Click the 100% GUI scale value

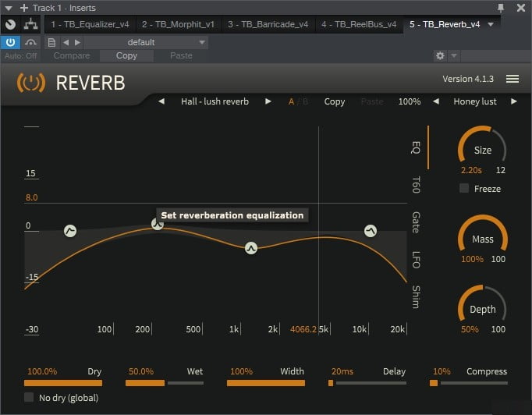click(410, 101)
